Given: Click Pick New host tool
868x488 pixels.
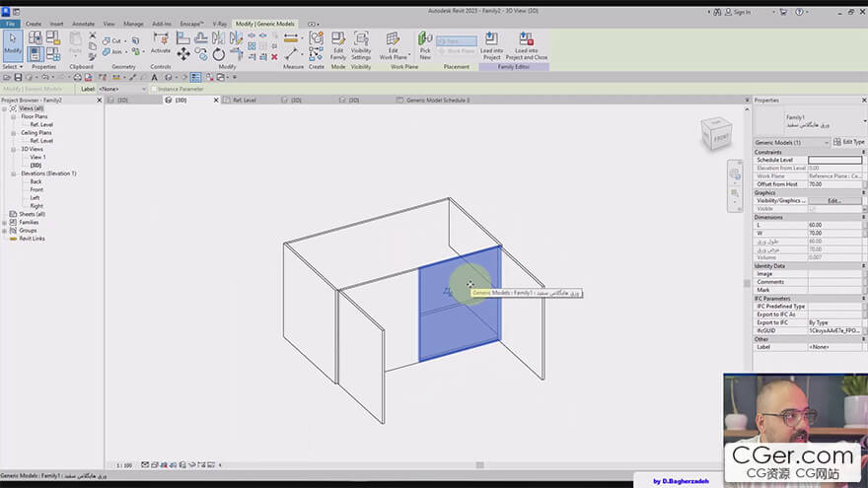Looking at the screenshot, I should point(425,45).
